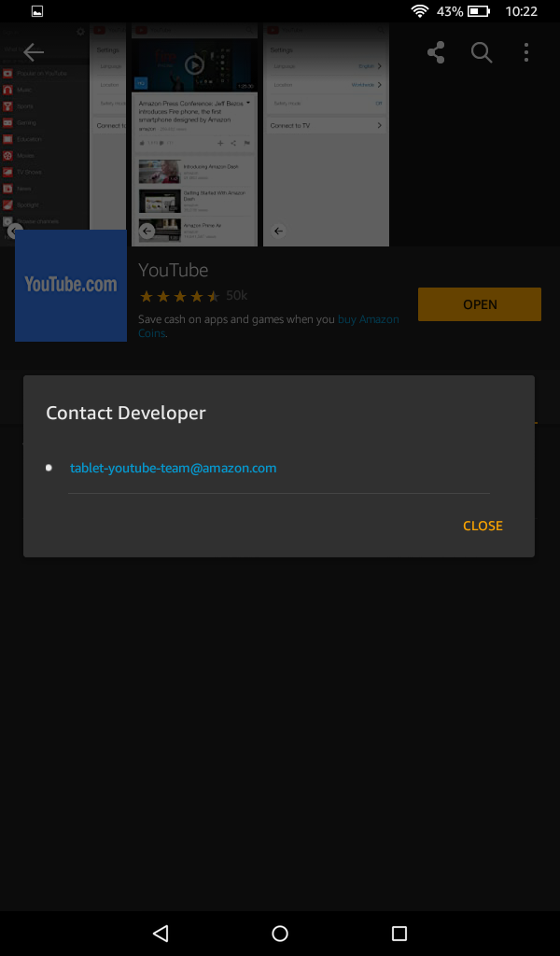Open the middle video player screenshot
Screen dimensions: 560x956
[x=194, y=134]
